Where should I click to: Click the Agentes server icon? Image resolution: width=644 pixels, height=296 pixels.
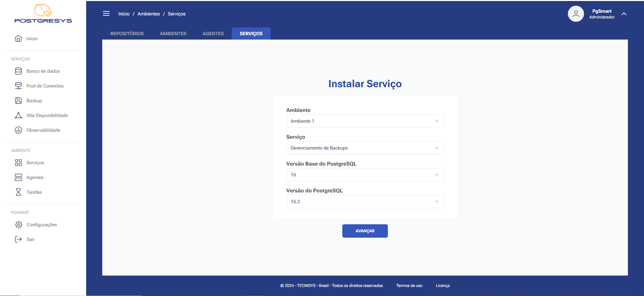(18, 177)
